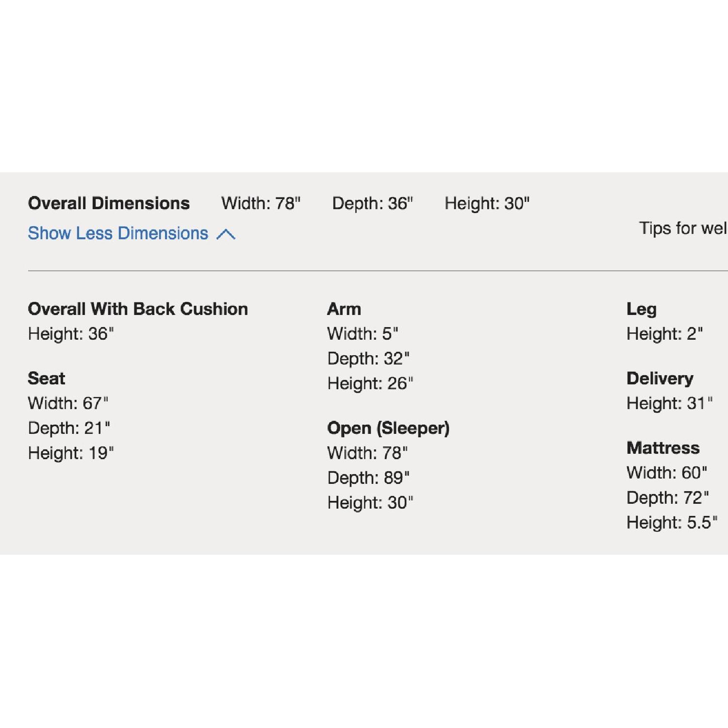Select the Height: 36" back cushion value
This screenshot has height=728, width=728.
point(71,334)
